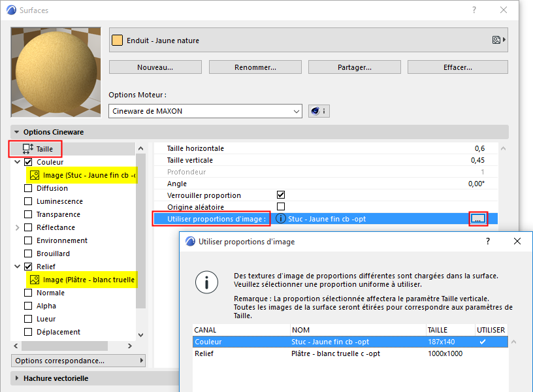Enable the Environnement channel checkbox

pyautogui.click(x=28, y=240)
